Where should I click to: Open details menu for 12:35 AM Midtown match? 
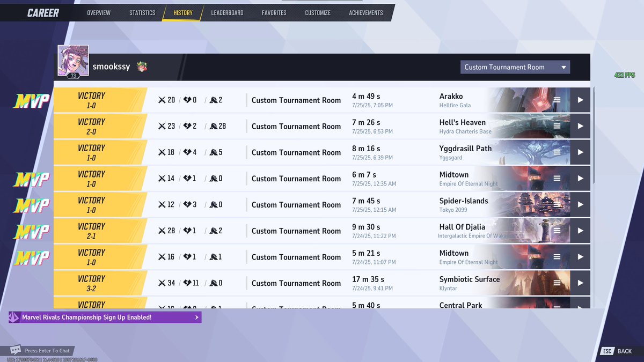[x=557, y=179]
